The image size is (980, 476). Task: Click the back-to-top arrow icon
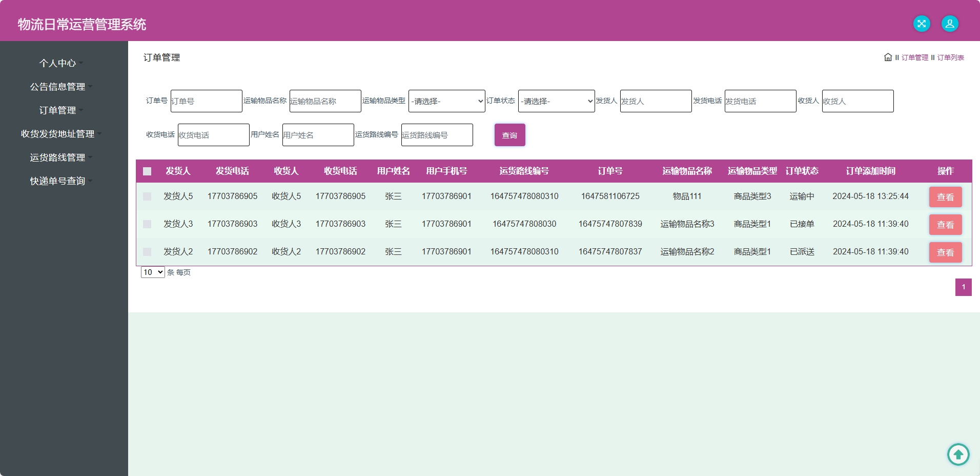(958, 454)
